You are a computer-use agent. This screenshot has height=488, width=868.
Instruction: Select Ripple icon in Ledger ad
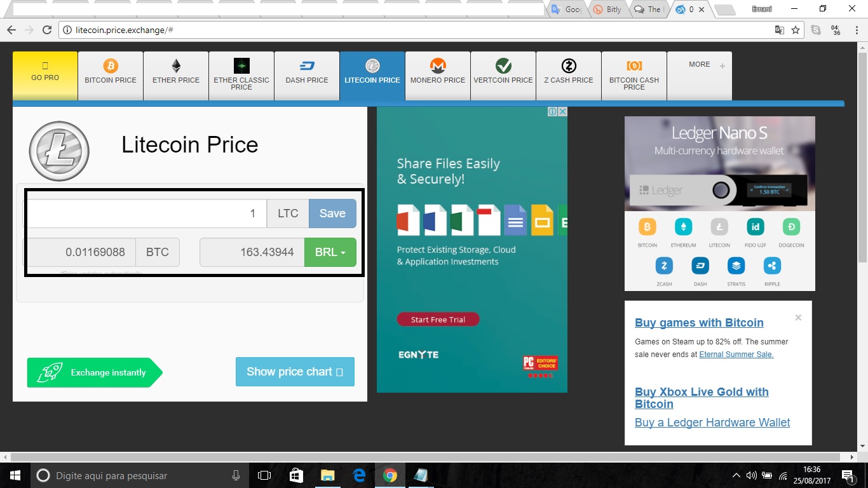773,266
